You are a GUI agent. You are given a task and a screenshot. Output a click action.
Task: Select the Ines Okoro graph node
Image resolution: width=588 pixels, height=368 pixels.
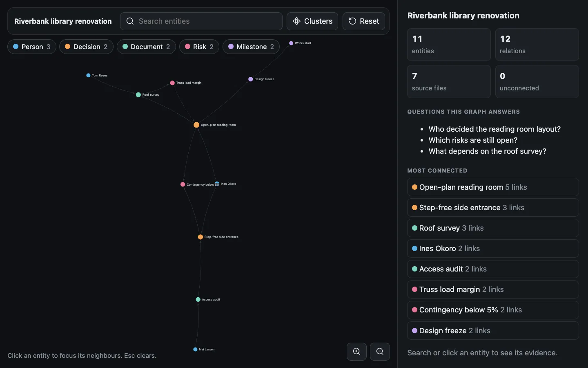click(217, 184)
